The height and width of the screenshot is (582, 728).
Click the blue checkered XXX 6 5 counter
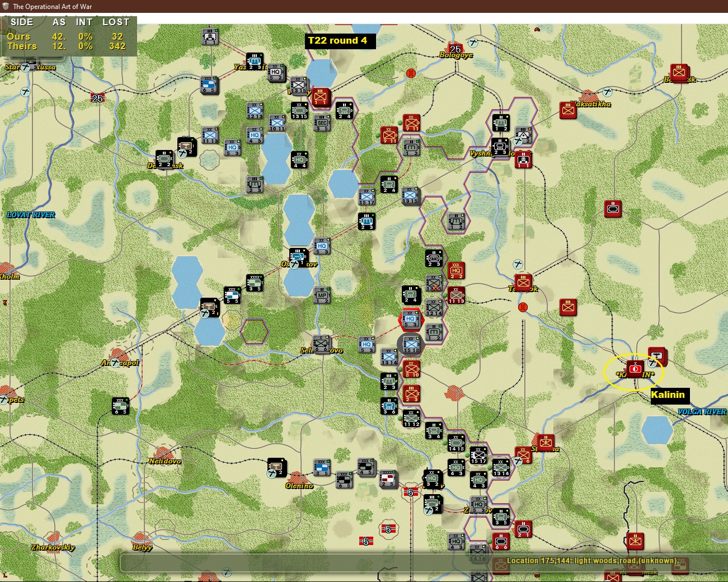tap(210, 85)
